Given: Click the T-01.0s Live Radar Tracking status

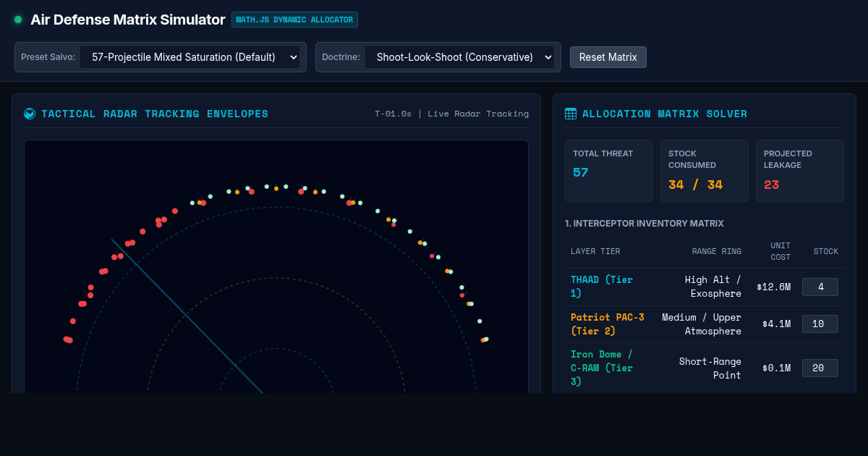Looking at the screenshot, I should (451, 114).
